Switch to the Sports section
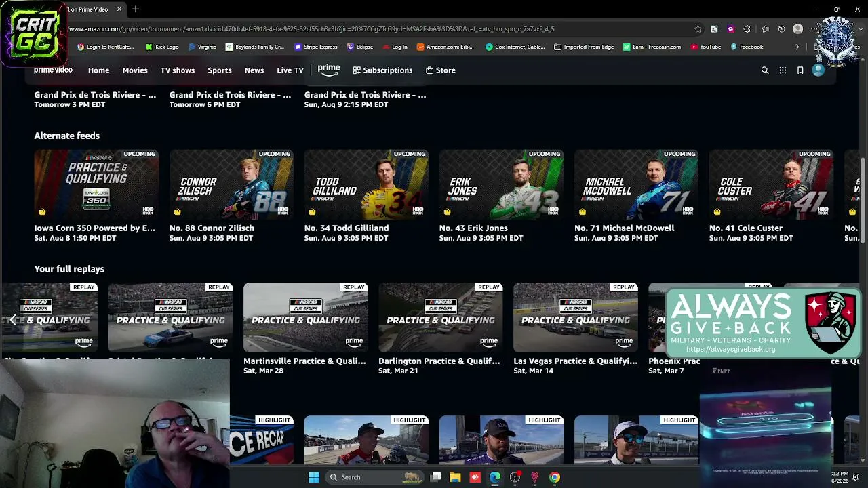The width and height of the screenshot is (868, 488). [x=220, y=70]
